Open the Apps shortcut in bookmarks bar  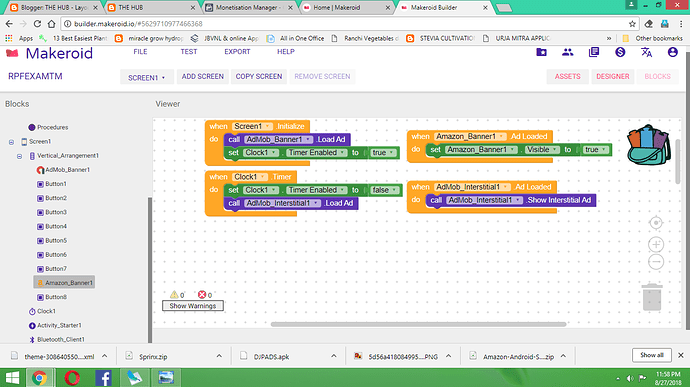point(19,38)
